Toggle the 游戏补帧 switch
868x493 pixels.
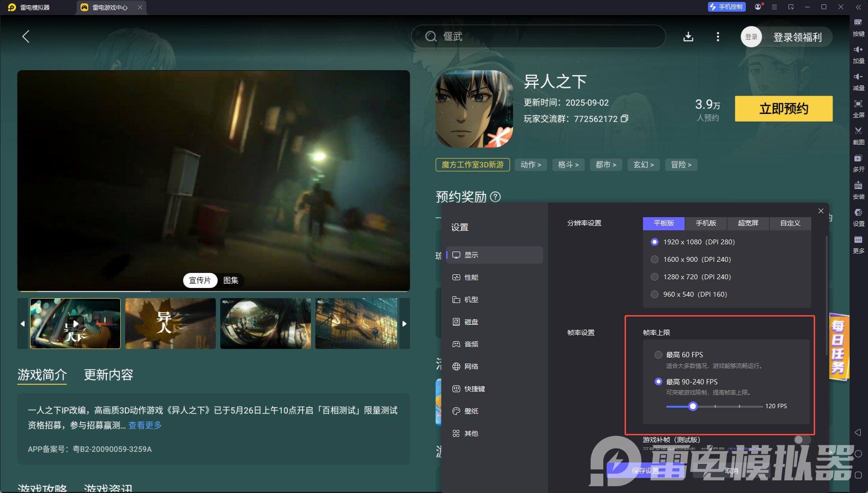tap(803, 440)
